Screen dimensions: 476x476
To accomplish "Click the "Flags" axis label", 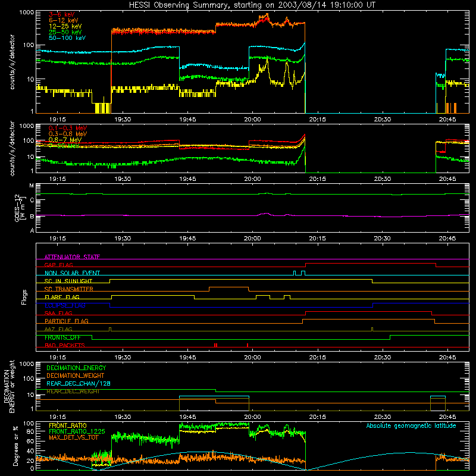I will (x=24, y=297).
